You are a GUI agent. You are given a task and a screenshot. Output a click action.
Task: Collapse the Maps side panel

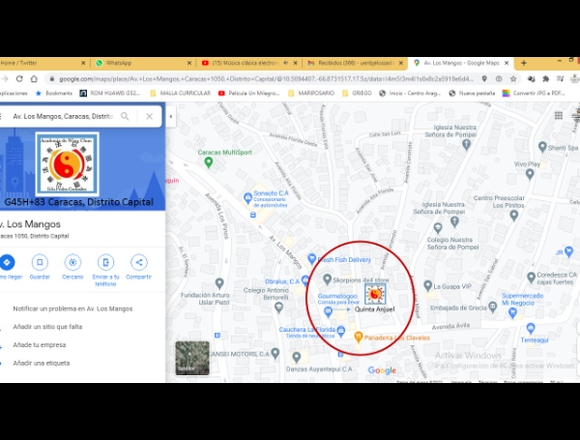pyautogui.click(x=171, y=116)
